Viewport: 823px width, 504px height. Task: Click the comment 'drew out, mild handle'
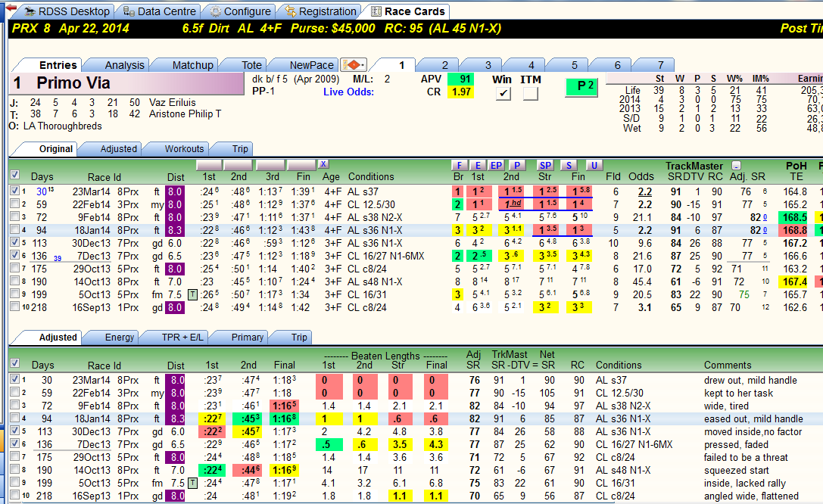(x=750, y=380)
